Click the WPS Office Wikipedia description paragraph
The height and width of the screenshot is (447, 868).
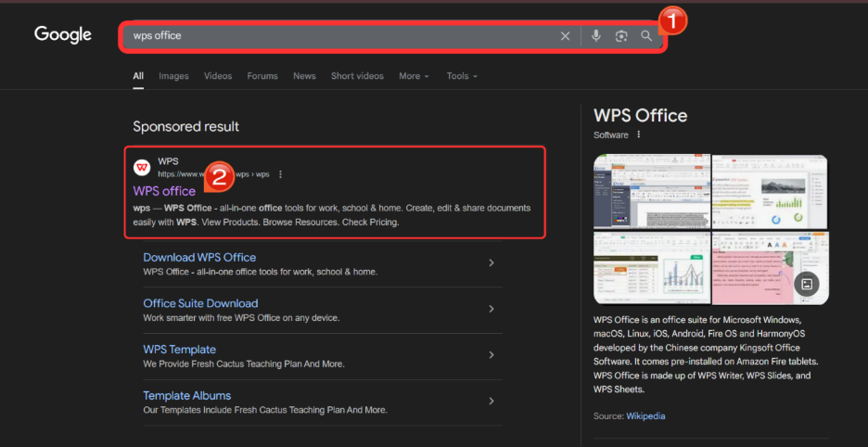tap(705, 354)
